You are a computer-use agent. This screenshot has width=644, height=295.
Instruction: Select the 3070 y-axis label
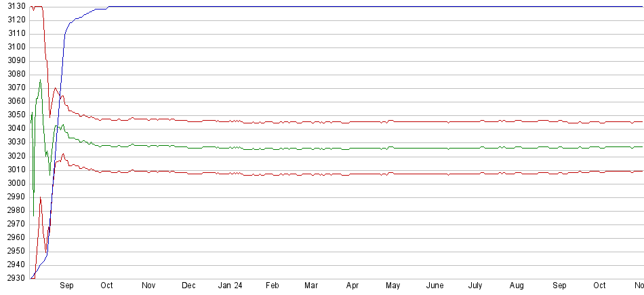coord(14,88)
